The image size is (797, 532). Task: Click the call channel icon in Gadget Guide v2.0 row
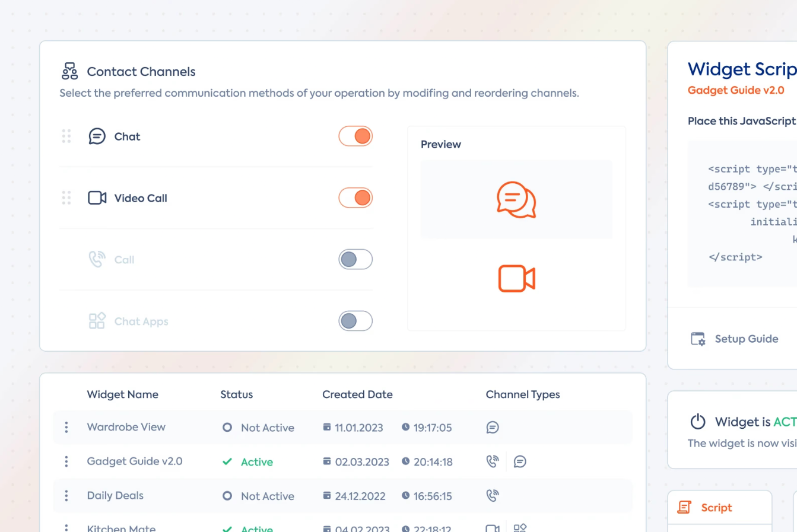[x=493, y=461]
